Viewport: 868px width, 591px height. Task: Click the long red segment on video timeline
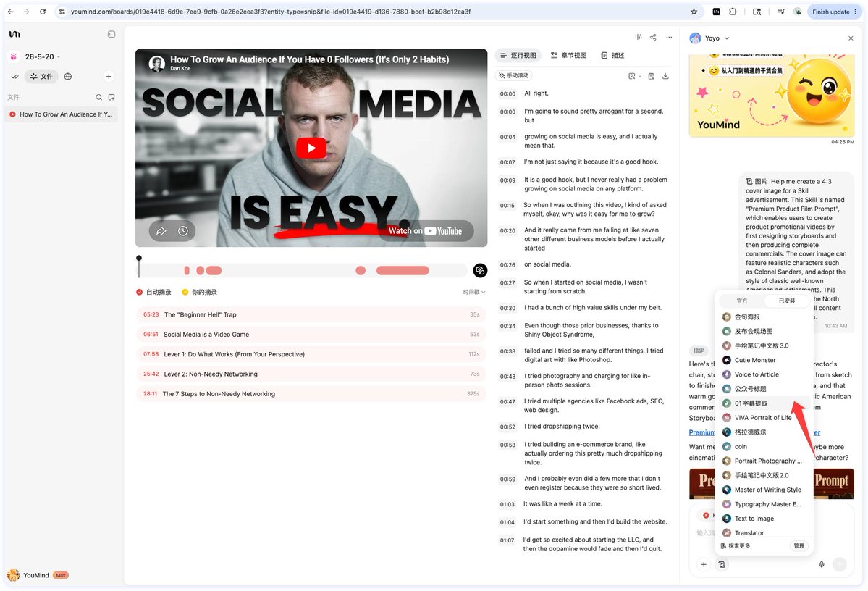[403, 270]
